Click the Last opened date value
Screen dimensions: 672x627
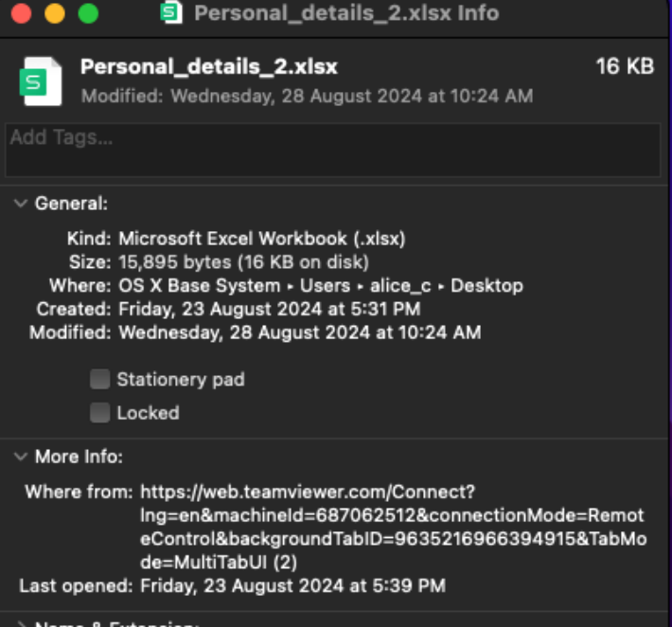coord(293,586)
